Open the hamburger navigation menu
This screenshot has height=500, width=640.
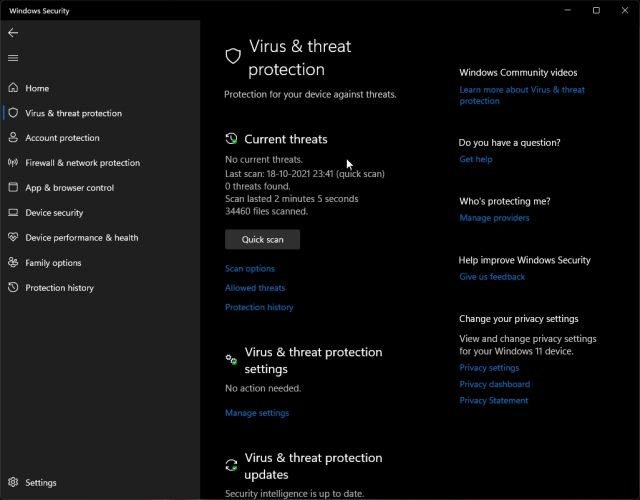point(13,58)
